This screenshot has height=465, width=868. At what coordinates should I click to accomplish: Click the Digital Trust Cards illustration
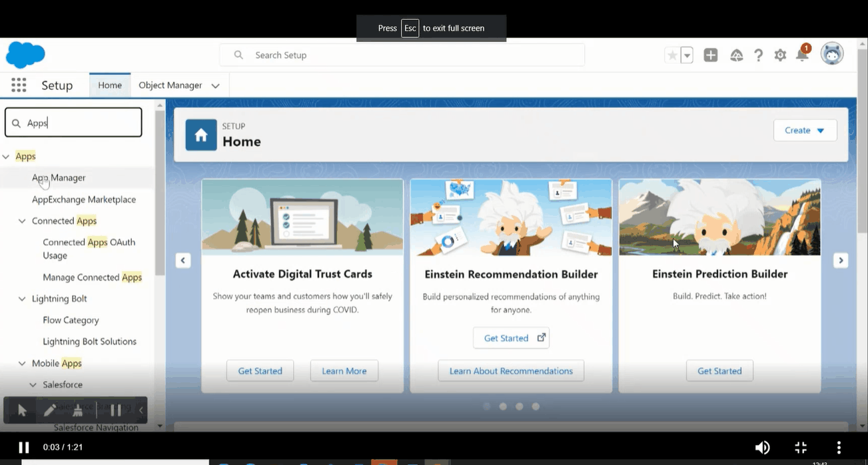pos(302,217)
